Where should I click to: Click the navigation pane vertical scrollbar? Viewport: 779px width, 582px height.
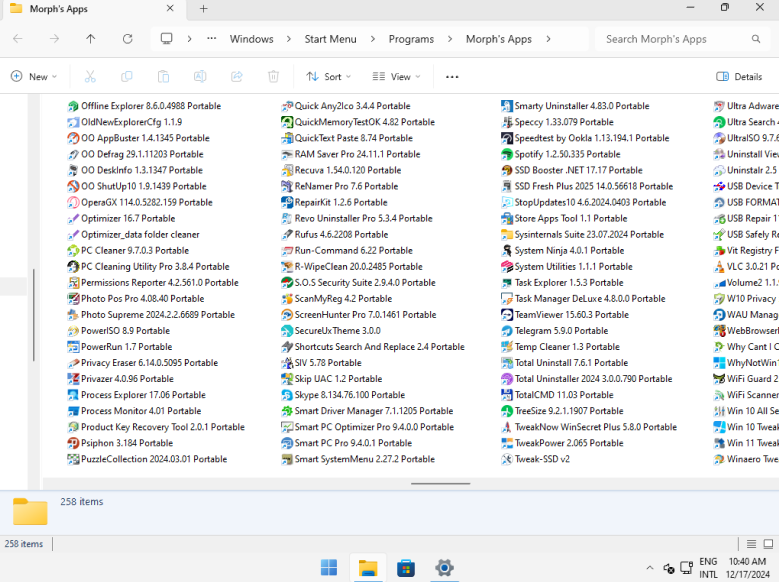34,315
